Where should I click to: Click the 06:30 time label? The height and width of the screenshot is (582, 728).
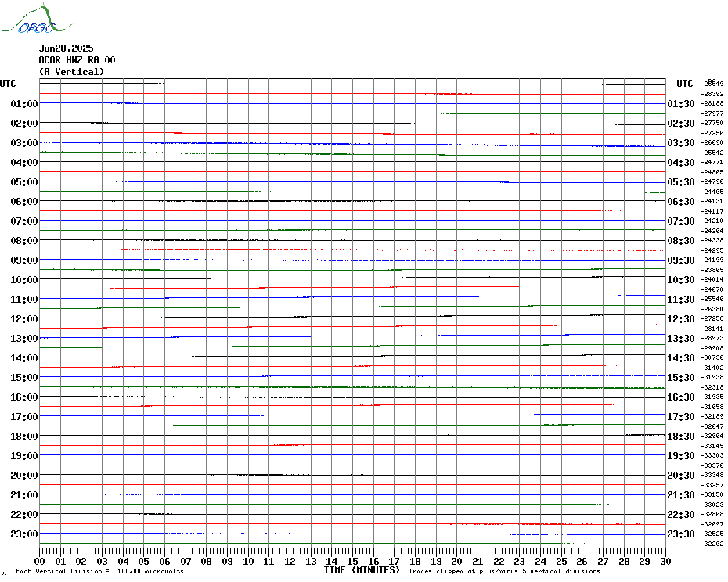pyautogui.click(x=681, y=201)
